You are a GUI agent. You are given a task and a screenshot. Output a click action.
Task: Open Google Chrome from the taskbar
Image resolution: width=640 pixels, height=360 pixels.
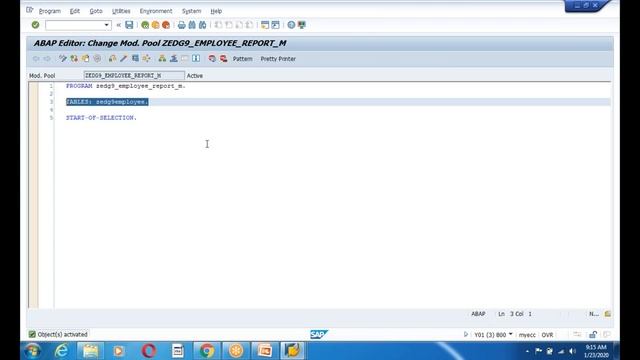click(207, 351)
